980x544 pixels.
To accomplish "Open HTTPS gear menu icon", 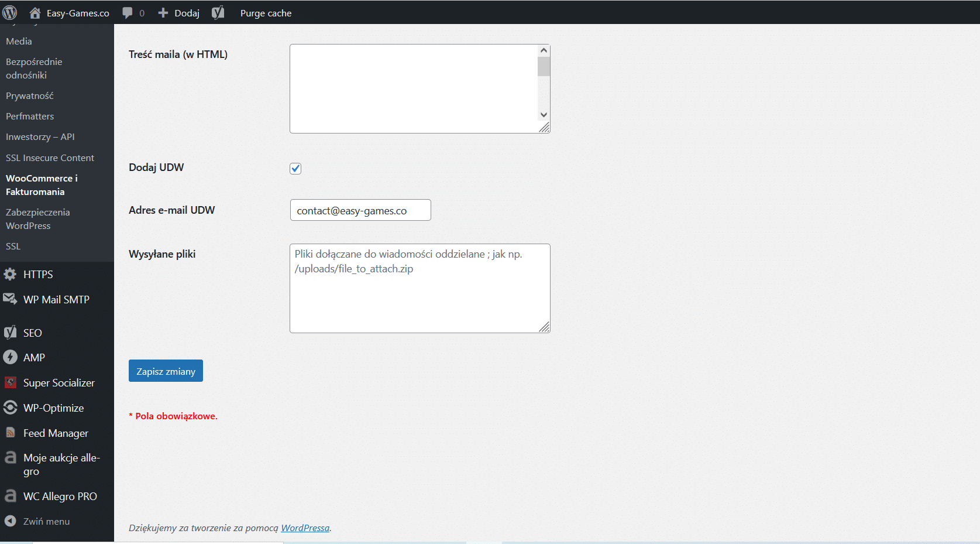I will point(10,274).
